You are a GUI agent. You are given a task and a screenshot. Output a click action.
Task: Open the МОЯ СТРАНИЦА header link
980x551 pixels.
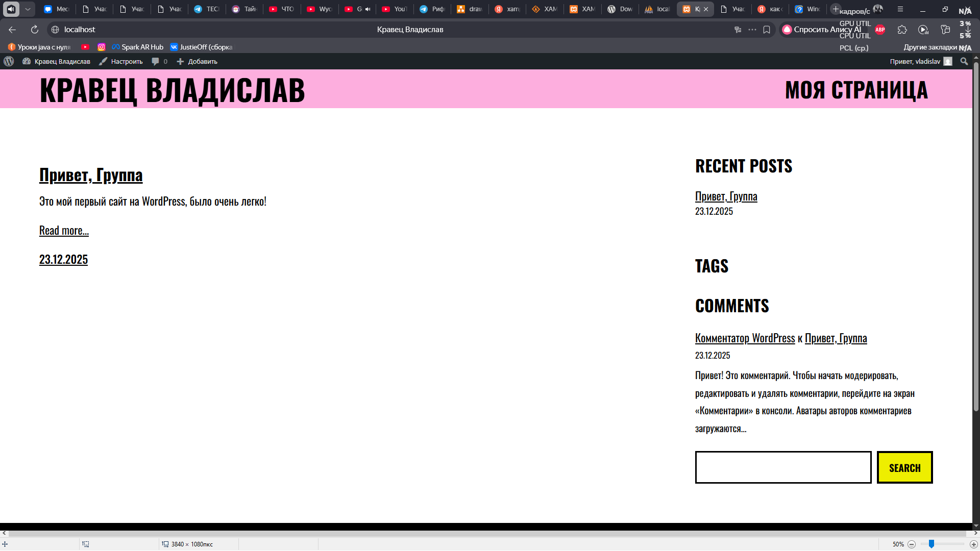pyautogui.click(x=856, y=90)
